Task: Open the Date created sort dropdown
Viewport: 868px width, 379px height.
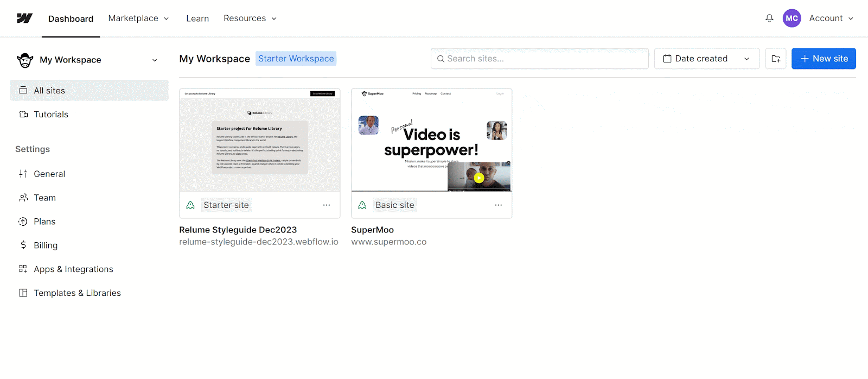Action: click(x=707, y=59)
